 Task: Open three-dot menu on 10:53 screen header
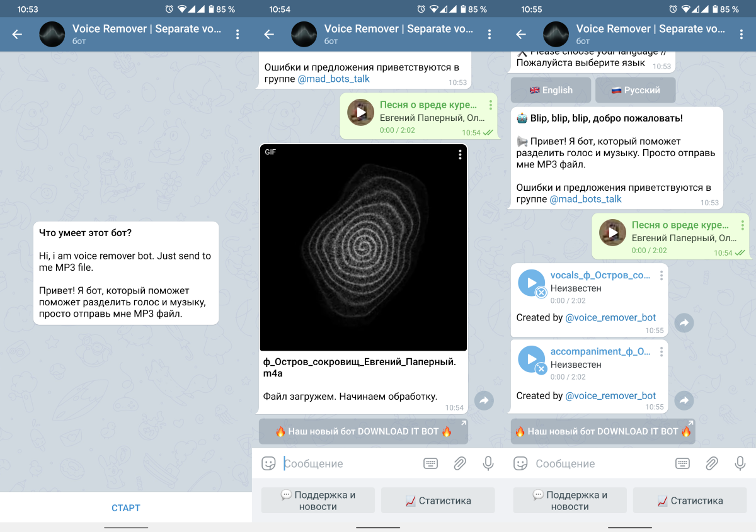point(238,35)
